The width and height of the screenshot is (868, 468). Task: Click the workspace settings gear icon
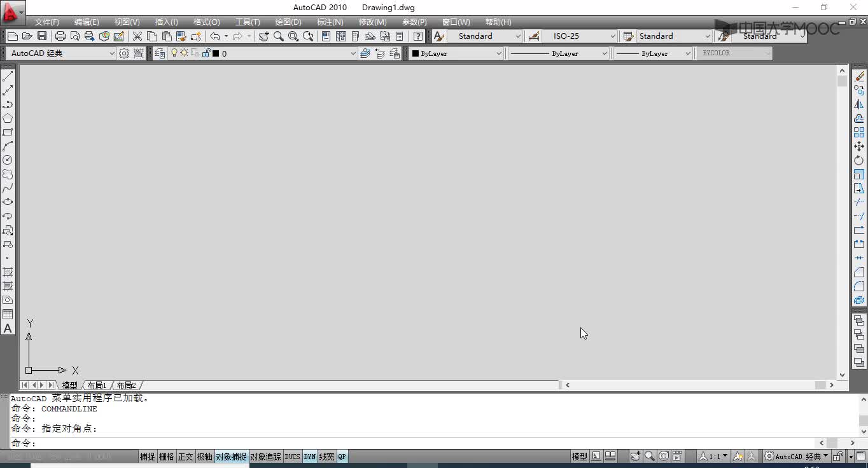click(x=124, y=53)
